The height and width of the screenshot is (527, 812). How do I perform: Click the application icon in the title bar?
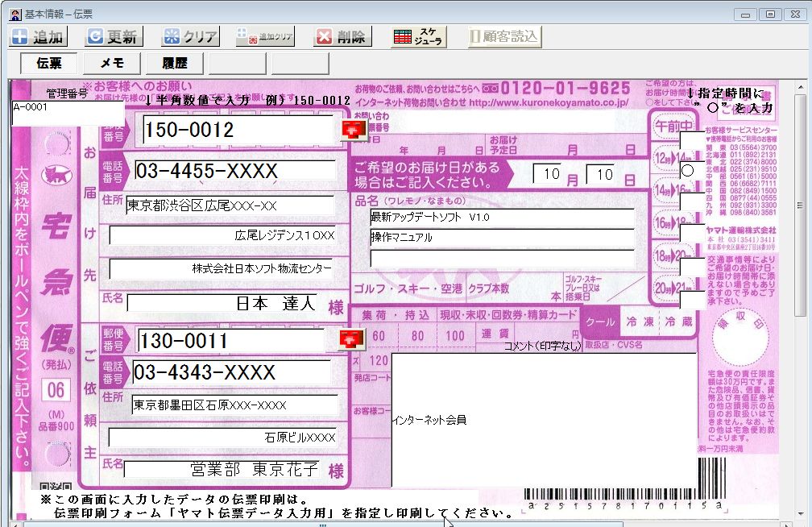pos(15,14)
